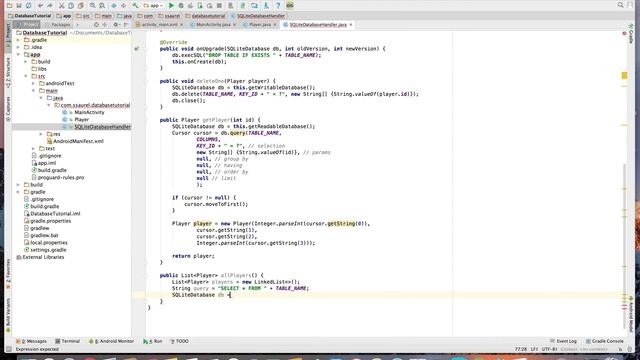Toggle the Favorites side tool window
This screenshot has height=360, width=640.
tap(8, 274)
